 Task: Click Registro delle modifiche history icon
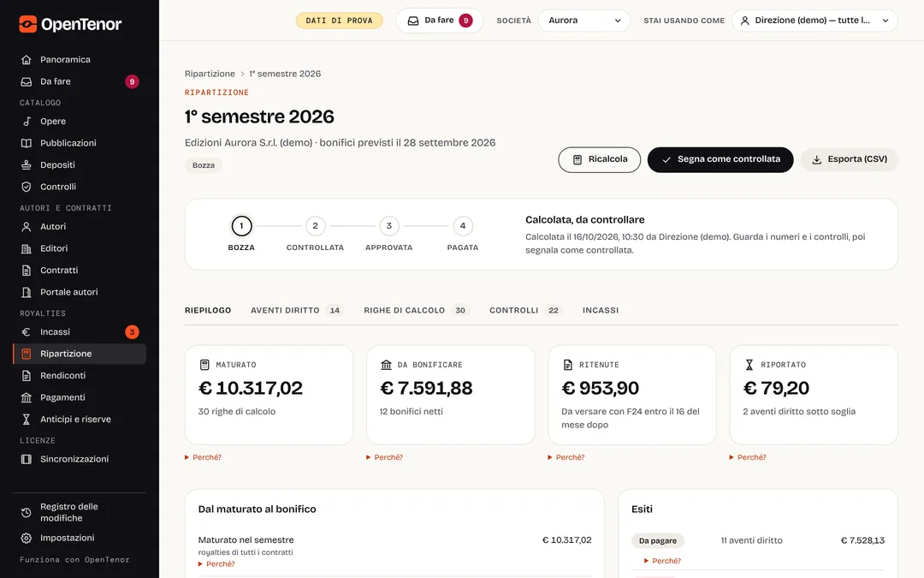[x=26, y=513]
